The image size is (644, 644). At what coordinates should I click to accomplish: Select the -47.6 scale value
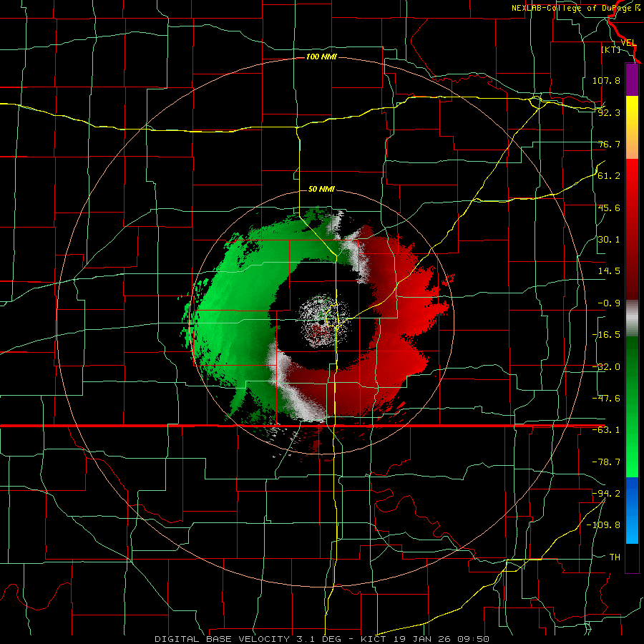coord(606,399)
